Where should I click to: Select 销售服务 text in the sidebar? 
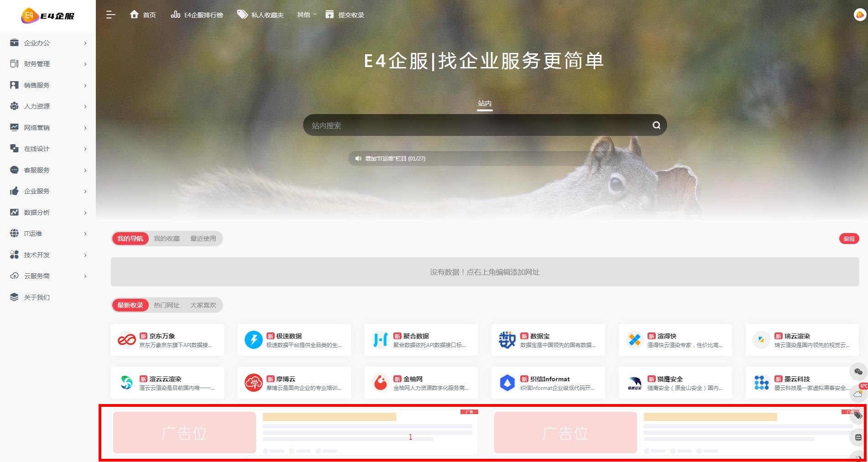click(37, 85)
